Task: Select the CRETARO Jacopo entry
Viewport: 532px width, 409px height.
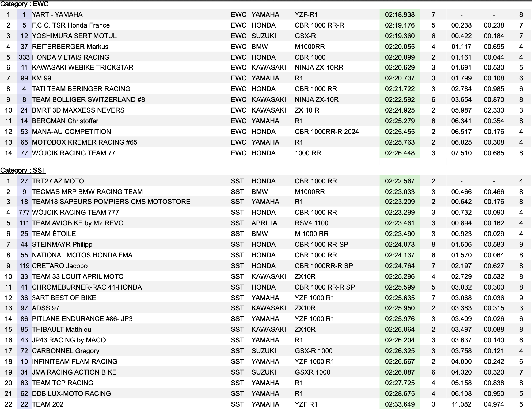Action: point(60,266)
